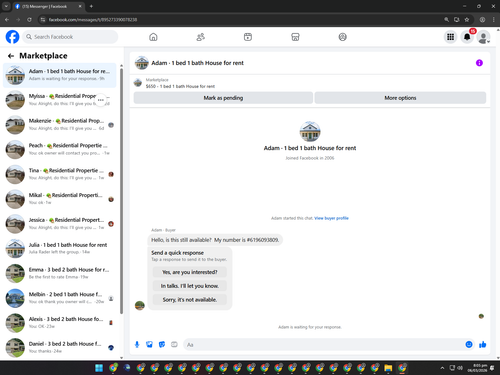Open Tina Residential Properties chat
500x375 pixels.
(x=60, y=174)
